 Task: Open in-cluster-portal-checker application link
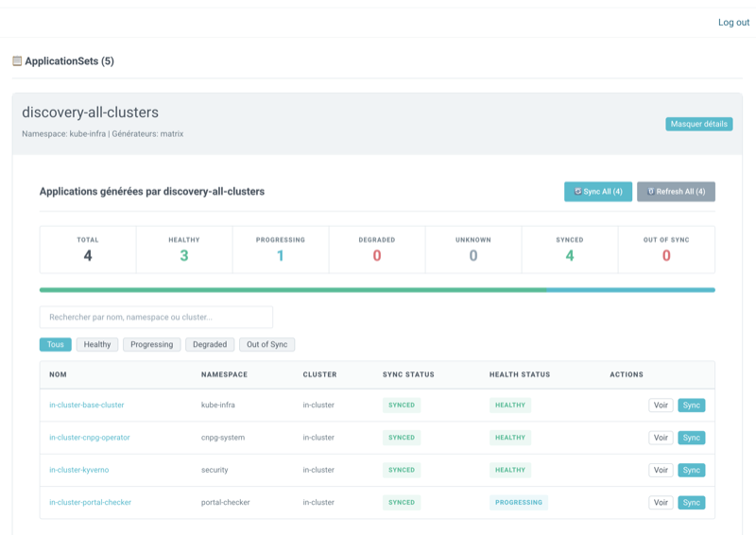pos(91,502)
